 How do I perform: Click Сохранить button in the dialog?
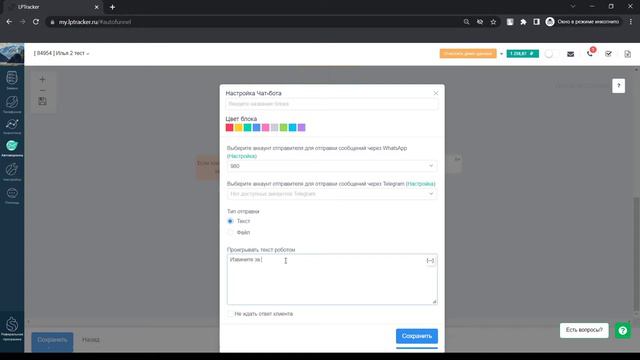click(x=417, y=336)
